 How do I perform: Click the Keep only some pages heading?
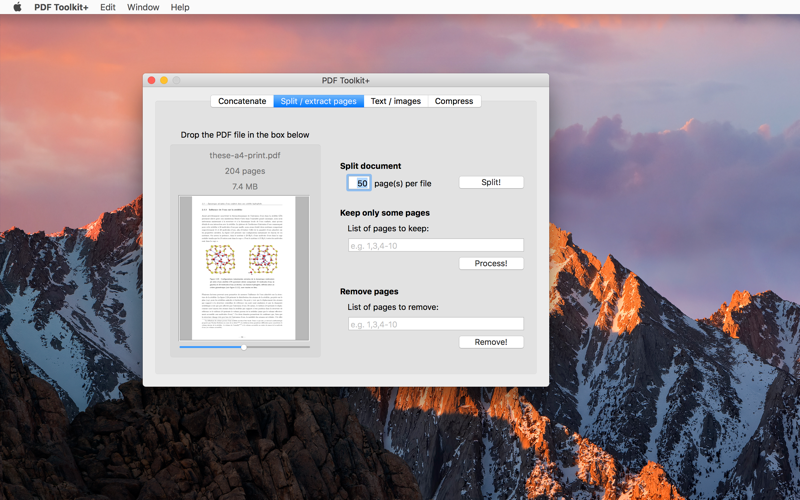click(385, 213)
